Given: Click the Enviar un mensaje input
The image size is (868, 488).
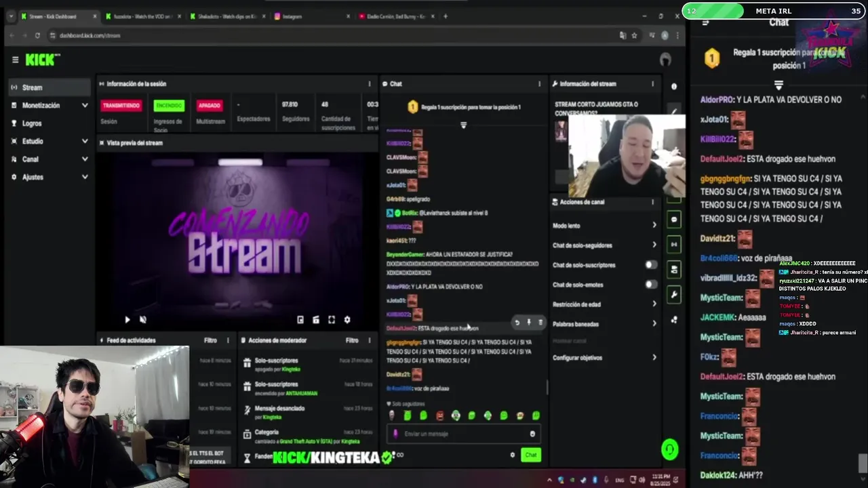Looking at the screenshot, I should [465, 434].
